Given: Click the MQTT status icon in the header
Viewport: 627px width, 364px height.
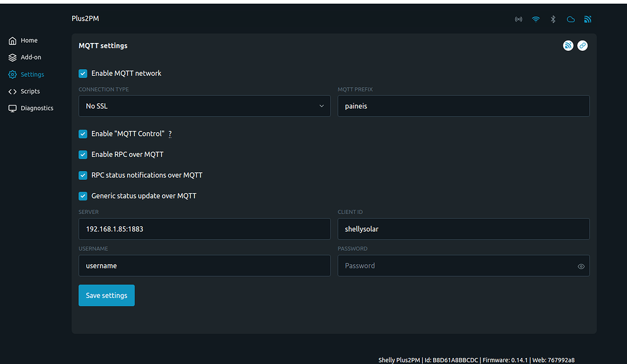Looking at the screenshot, I should [587, 19].
